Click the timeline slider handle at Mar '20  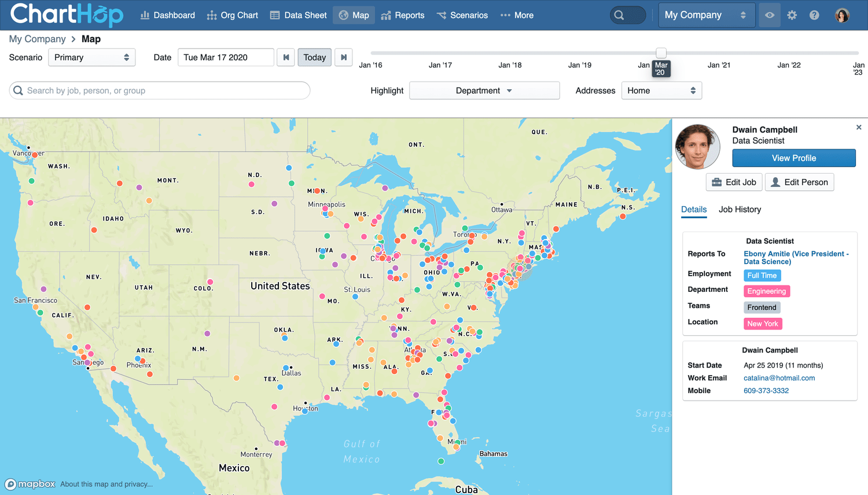(x=661, y=53)
